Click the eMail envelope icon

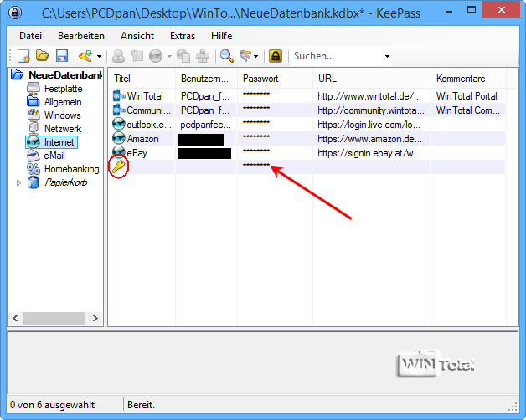click(x=34, y=156)
